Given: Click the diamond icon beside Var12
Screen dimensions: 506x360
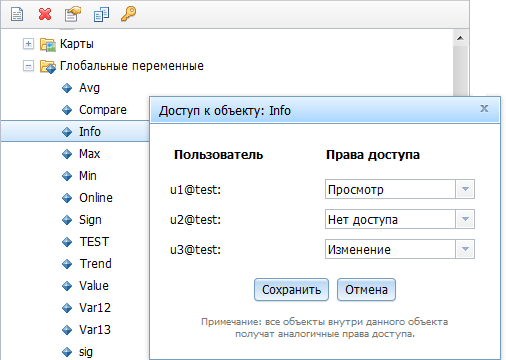Looking at the screenshot, I should [67, 308].
